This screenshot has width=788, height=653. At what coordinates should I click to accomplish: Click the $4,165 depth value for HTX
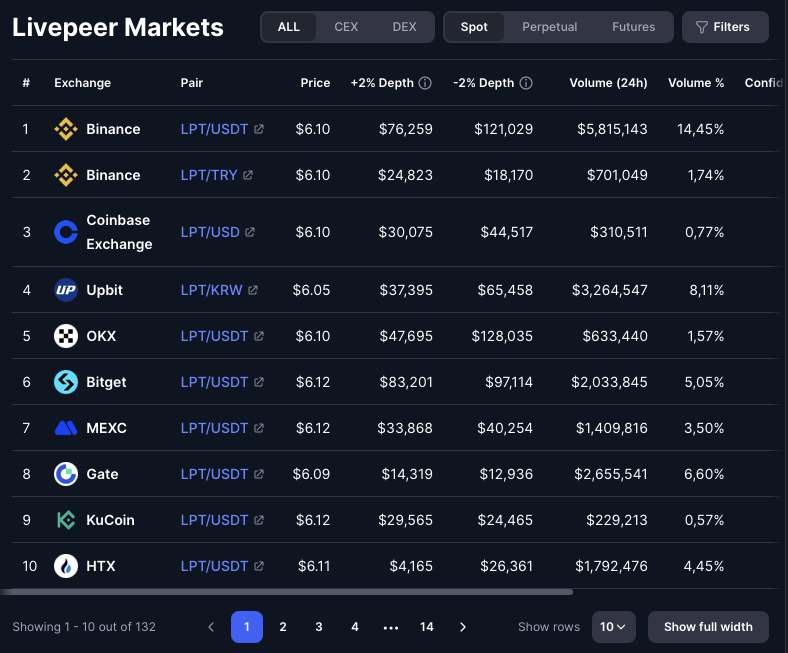pyautogui.click(x=411, y=566)
